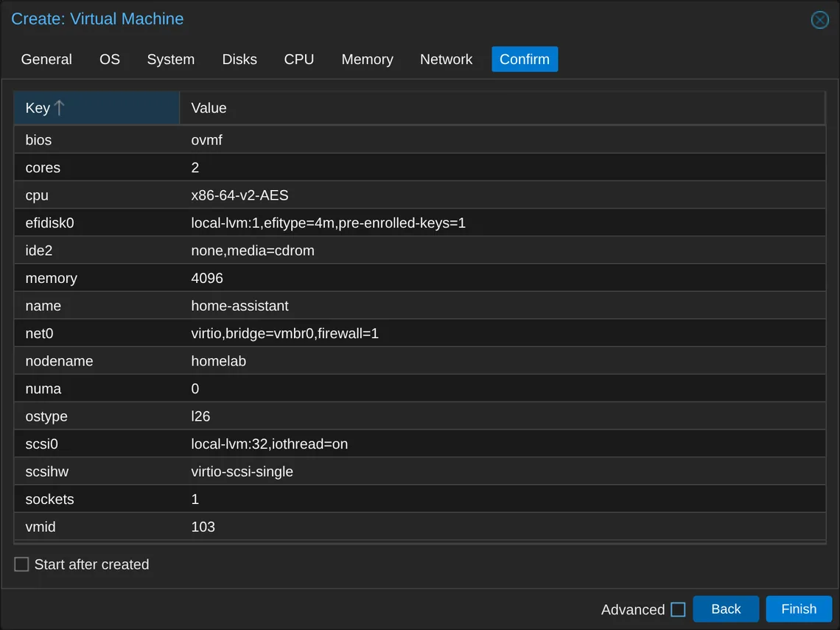Select the vmid key cell
Image resolution: width=840 pixels, height=630 pixels.
tap(97, 527)
